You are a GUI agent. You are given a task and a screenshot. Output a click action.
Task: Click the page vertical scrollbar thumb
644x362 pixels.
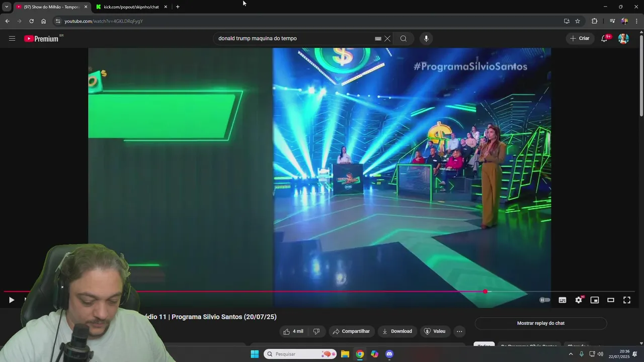641,75
